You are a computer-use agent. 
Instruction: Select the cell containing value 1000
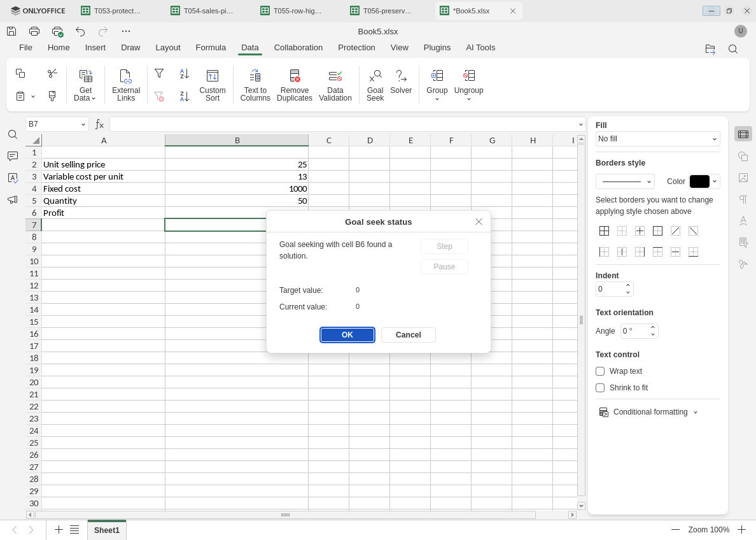click(237, 188)
